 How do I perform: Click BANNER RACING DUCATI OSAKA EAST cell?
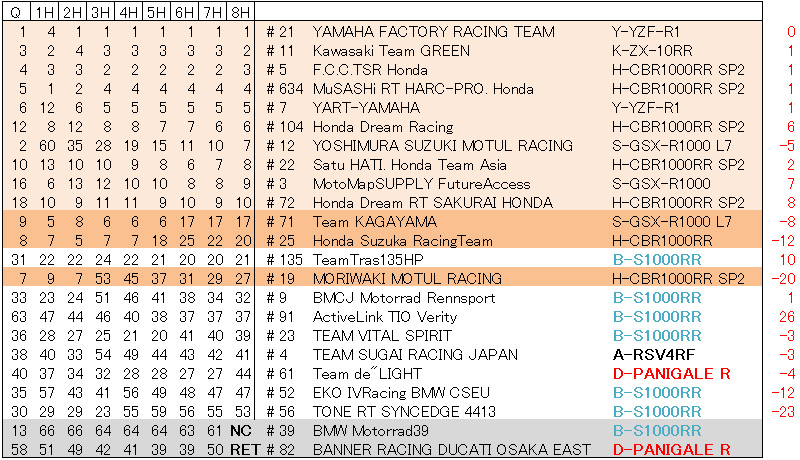pyautogui.click(x=452, y=450)
